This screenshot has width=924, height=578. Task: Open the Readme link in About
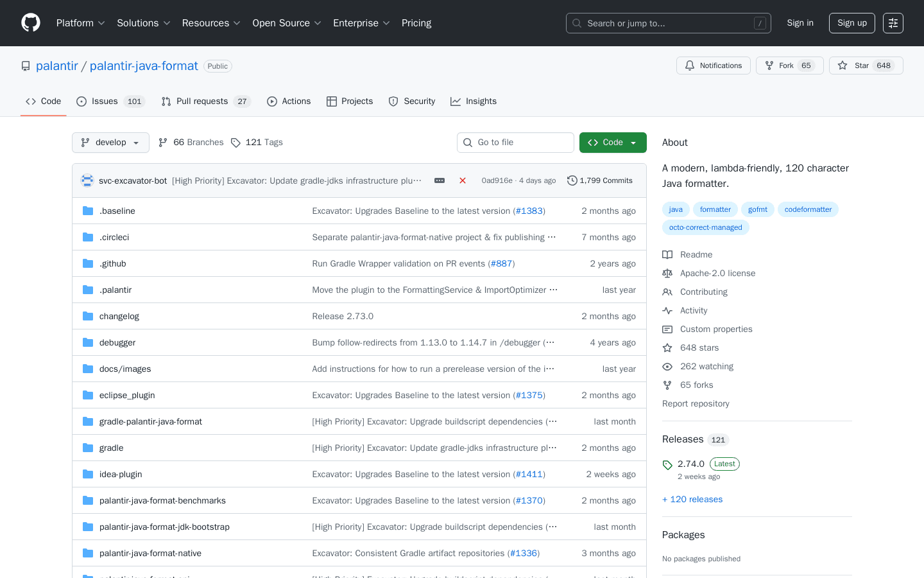coord(687,255)
